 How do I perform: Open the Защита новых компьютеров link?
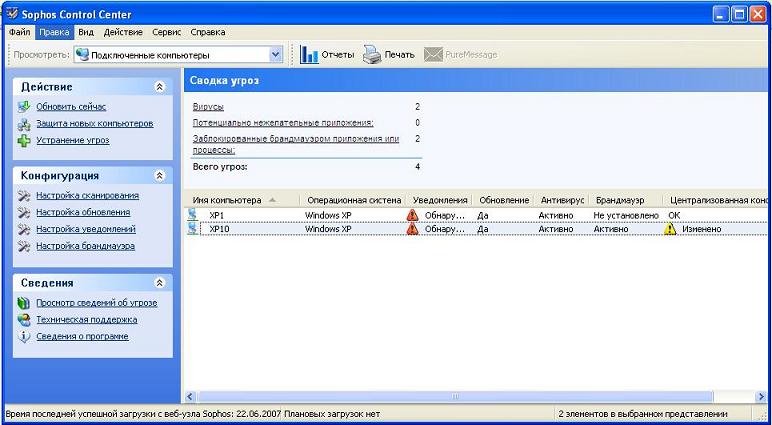click(x=95, y=124)
